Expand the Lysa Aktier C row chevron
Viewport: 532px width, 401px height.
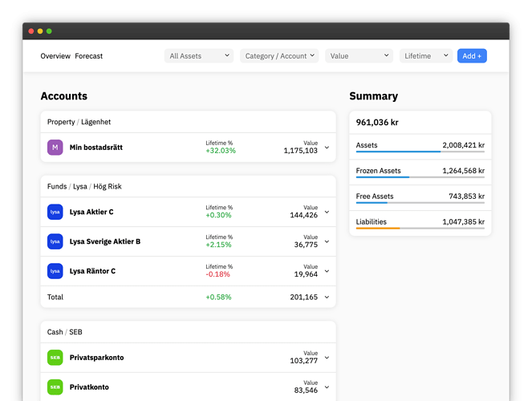click(x=327, y=213)
